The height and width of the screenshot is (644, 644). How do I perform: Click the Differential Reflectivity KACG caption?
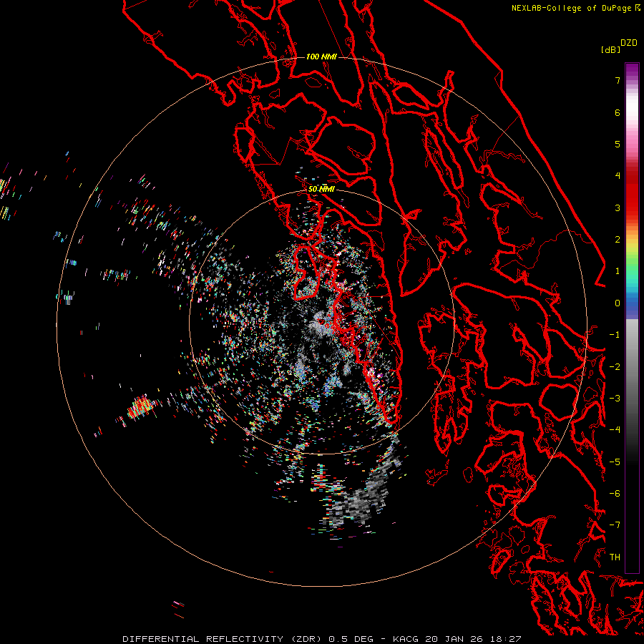pos(321,639)
